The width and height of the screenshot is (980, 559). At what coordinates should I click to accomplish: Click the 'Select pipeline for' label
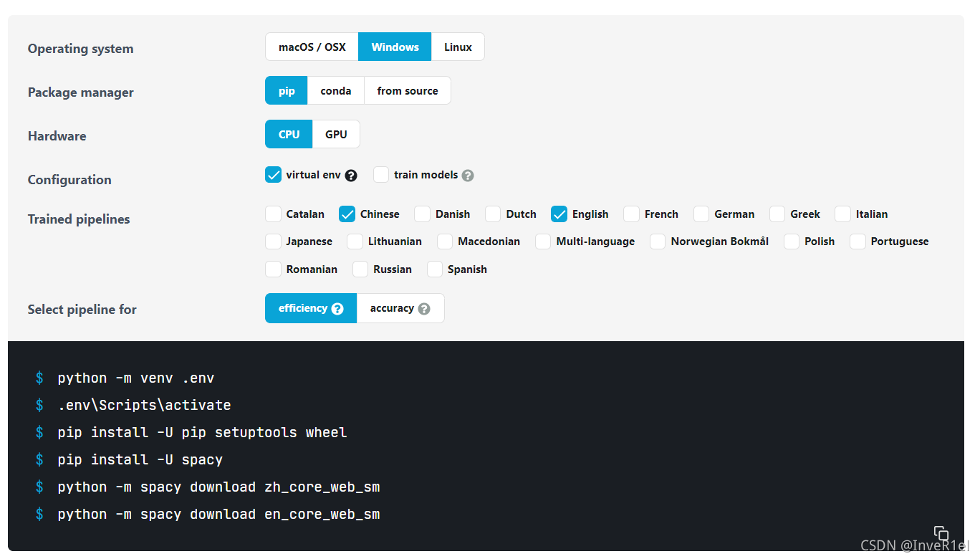tap(82, 310)
